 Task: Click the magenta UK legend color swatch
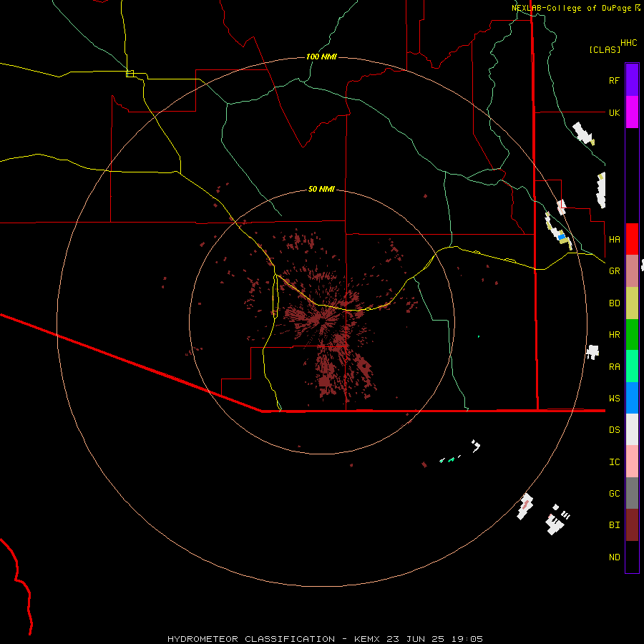click(x=632, y=112)
